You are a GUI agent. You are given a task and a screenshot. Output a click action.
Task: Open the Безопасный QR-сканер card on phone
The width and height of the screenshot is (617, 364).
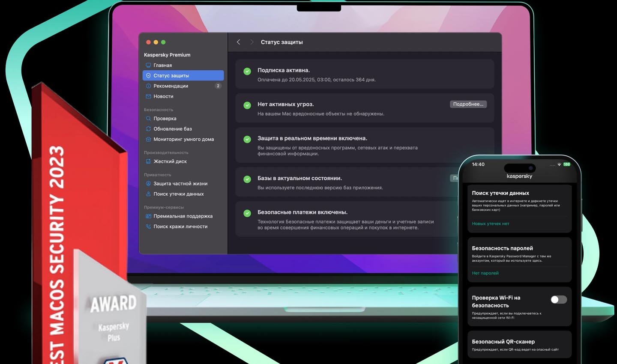pos(519,345)
